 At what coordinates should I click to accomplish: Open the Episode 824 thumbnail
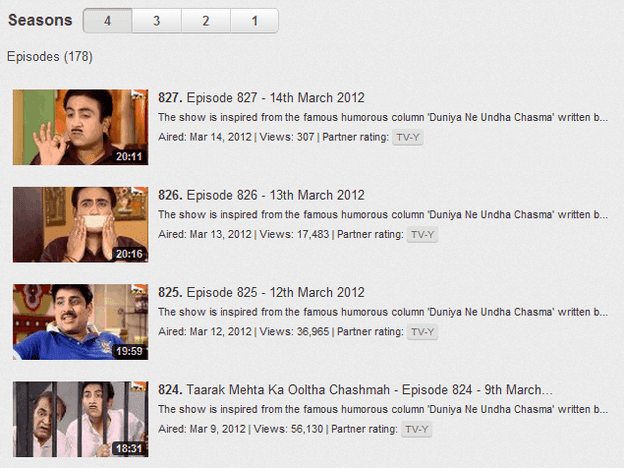pyautogui.click(x=80, y=419)
